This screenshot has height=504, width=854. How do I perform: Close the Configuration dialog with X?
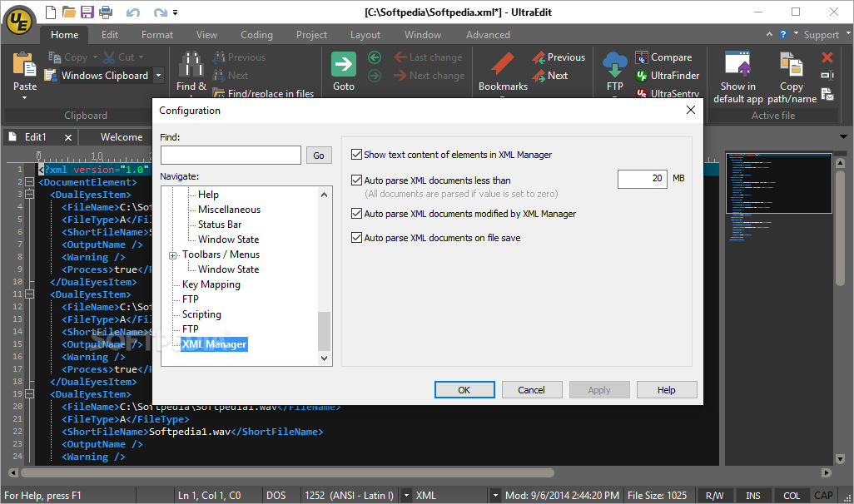[x=691, y=110]
